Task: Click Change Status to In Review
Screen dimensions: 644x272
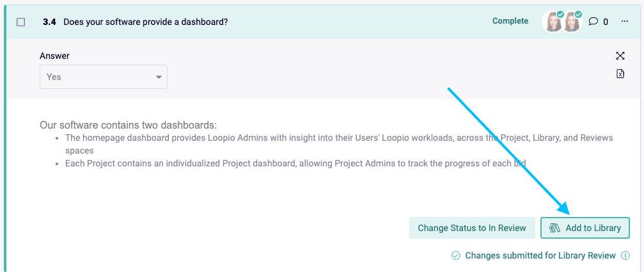Action: (x=472, y=228)
